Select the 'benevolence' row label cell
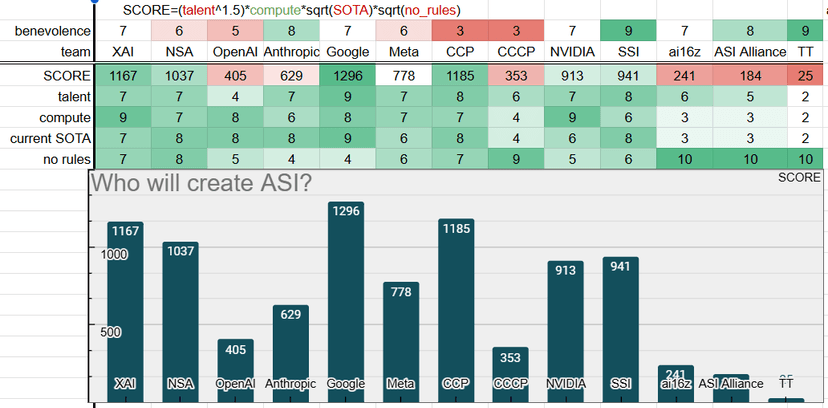Viewport: 828px width, 408px height. point(47,31)
